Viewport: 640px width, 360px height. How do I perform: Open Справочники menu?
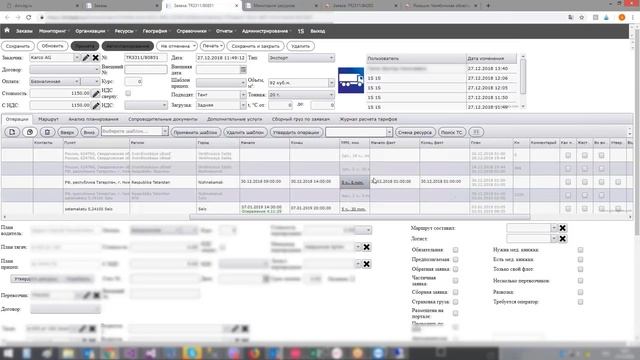(192, 31)
